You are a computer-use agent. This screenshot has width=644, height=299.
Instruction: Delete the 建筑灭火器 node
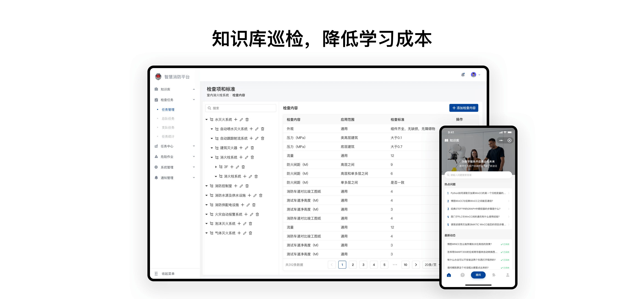point(252,148)
